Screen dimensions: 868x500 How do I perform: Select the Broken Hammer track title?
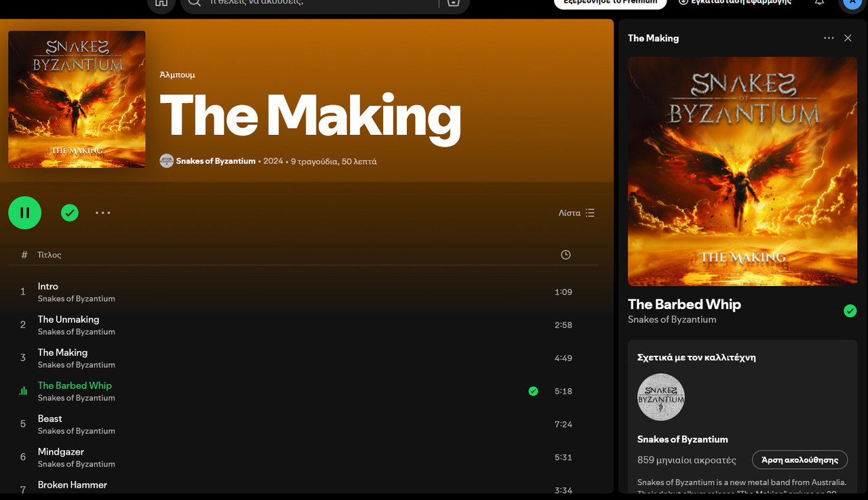pyautogui.click(x=73, y=485)
